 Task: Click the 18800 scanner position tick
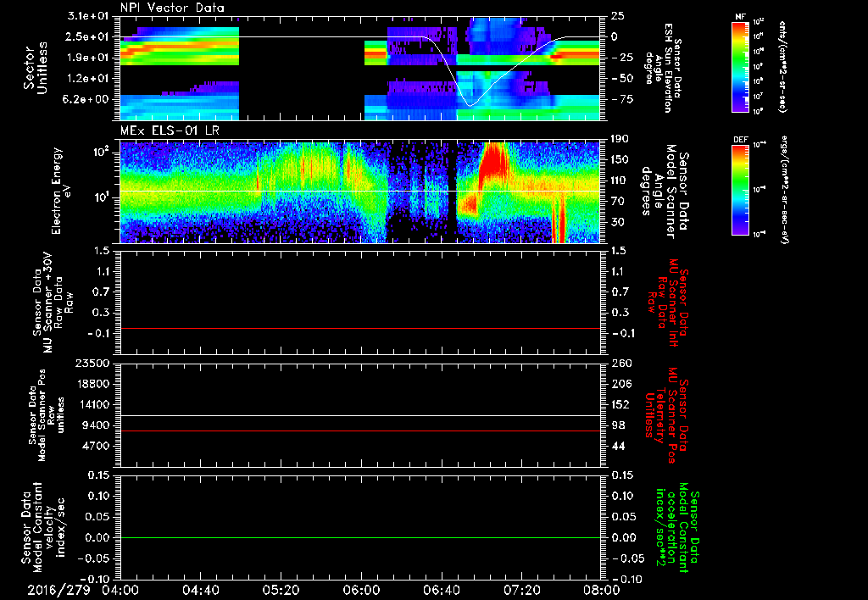92,384
